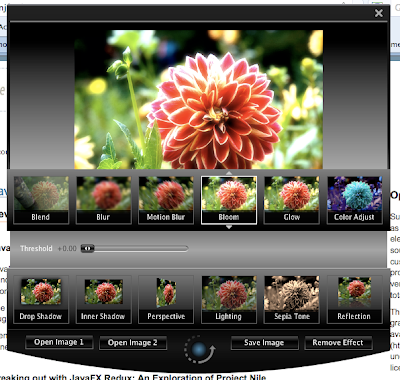Select the Blend effect thumbnail
This screenshot has width=400, height=380.
(41, 200)
